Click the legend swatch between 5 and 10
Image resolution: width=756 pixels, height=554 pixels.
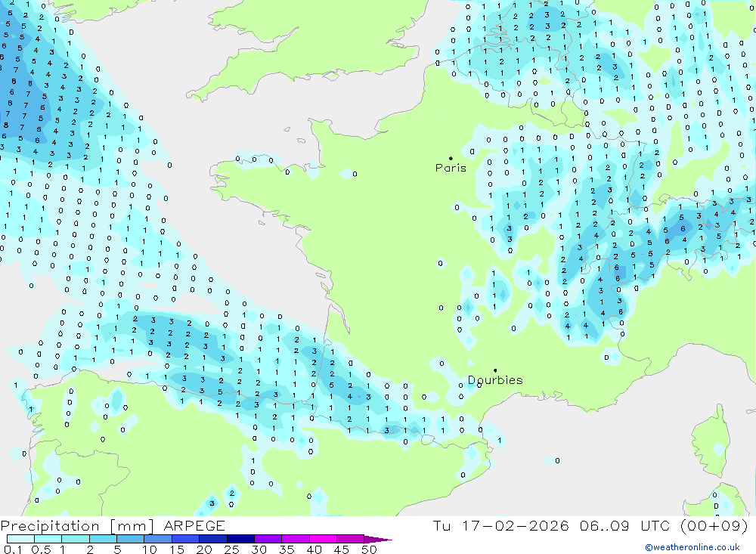[130, 539]
